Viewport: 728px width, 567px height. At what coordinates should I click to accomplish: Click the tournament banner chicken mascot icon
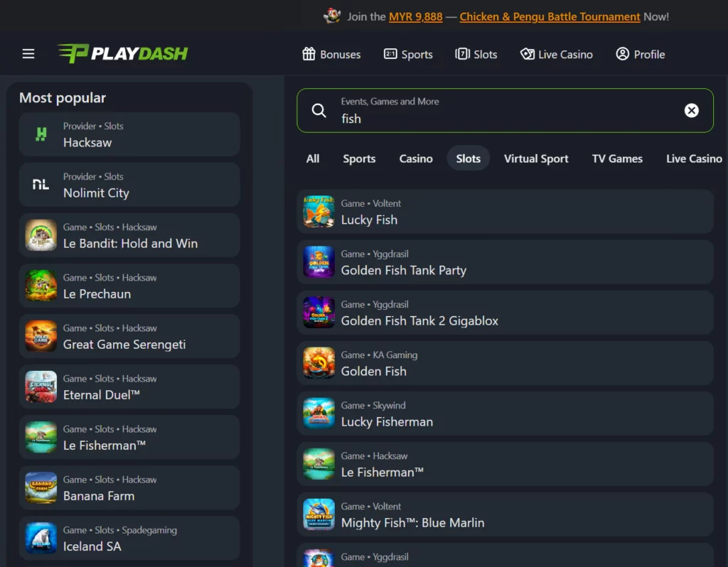tap(332, 16)
